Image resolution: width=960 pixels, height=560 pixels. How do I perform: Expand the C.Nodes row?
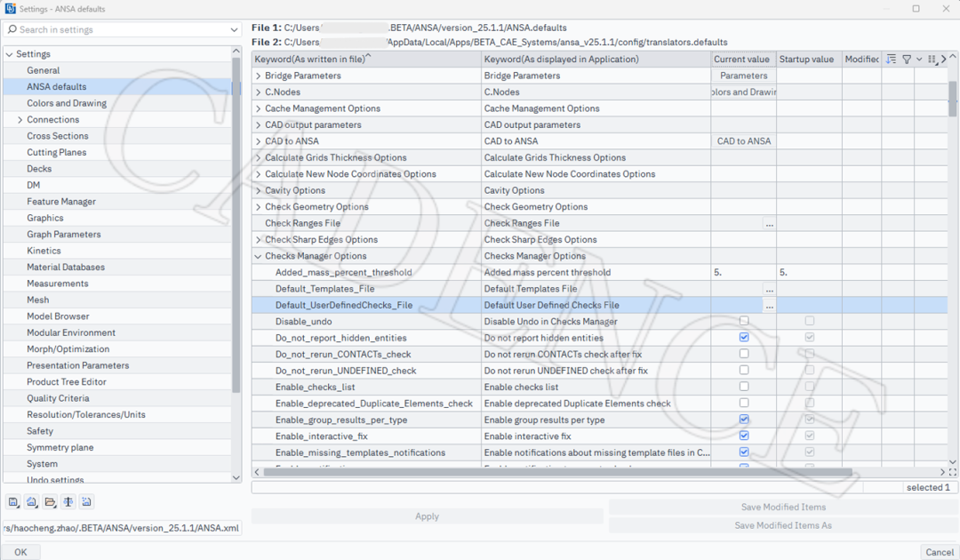pos(258,92)
